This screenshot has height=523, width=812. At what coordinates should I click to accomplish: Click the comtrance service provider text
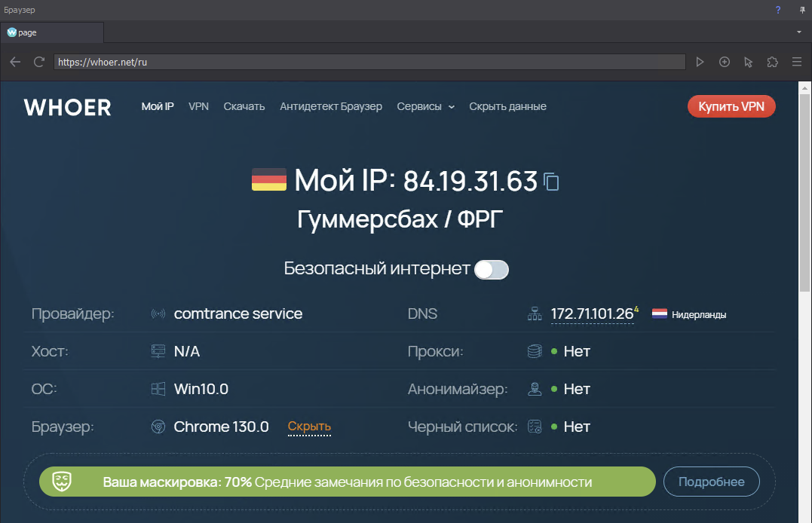click(x=238, y=313)
